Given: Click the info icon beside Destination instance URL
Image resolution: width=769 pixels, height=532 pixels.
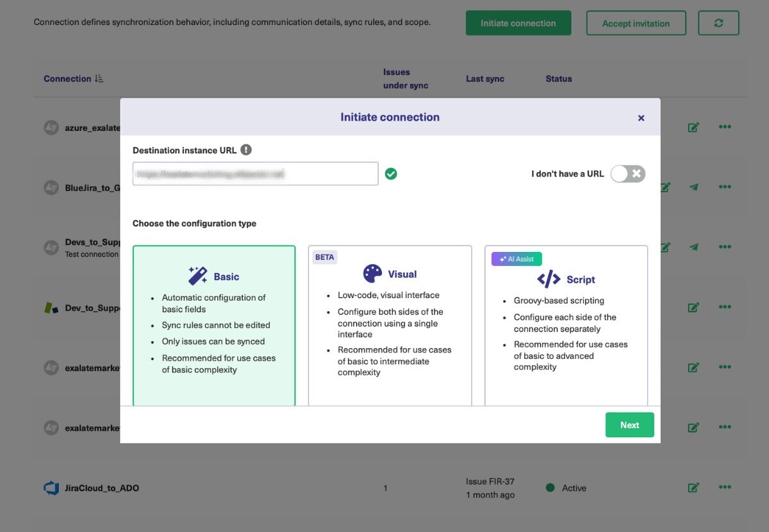Looking at the screenshot, I should [x=246, y=150].
